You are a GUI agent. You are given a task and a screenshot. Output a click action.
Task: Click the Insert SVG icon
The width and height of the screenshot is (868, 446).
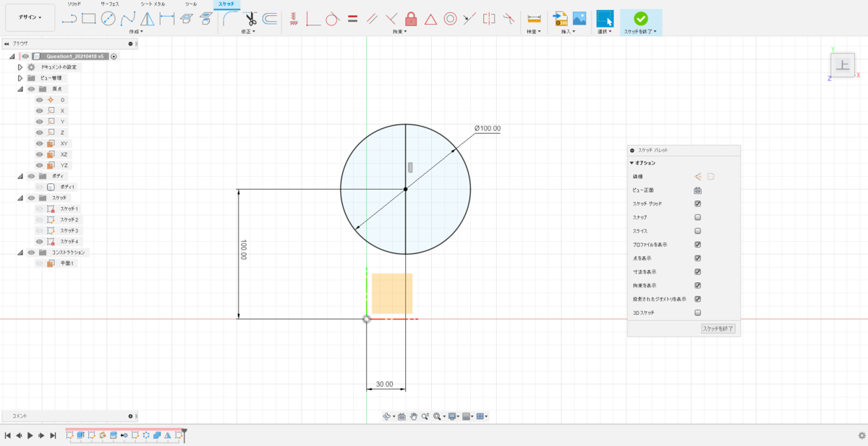(560, 19)
